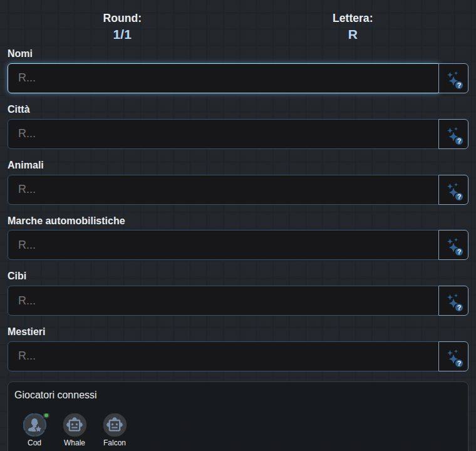Screen dimensions: 476x451
Task: Request a hint for the Cibi category
Action: pos(453,301)
